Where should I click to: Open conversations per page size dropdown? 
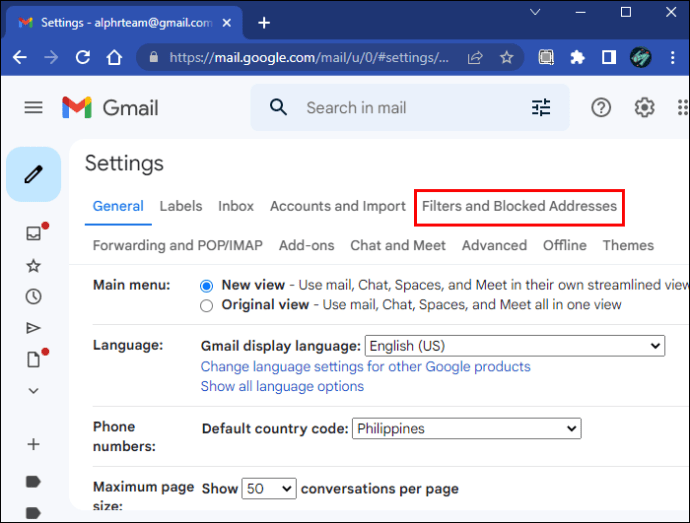coord(269,489)
